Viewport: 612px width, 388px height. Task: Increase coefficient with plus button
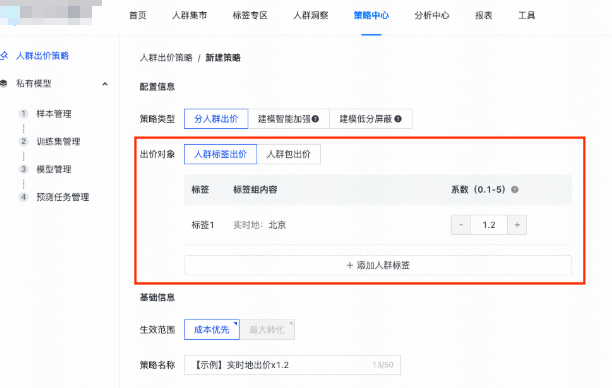coord(517,225)
